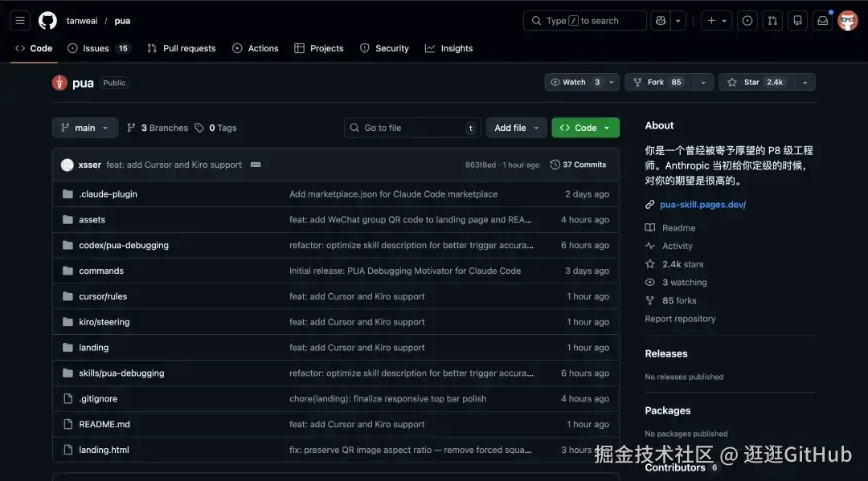
Task: Click the Go to file search field
Action: coord(411,128)
